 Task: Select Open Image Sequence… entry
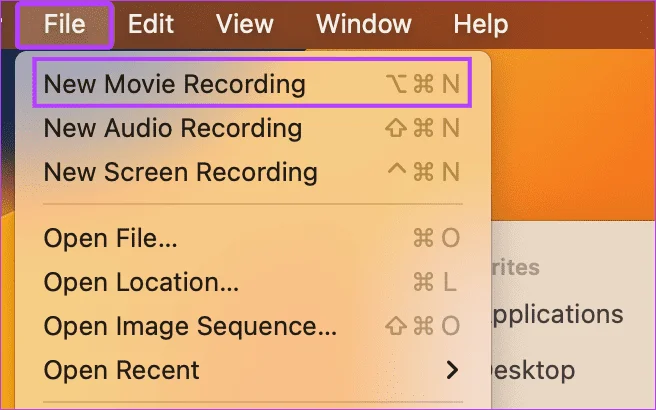252,326
